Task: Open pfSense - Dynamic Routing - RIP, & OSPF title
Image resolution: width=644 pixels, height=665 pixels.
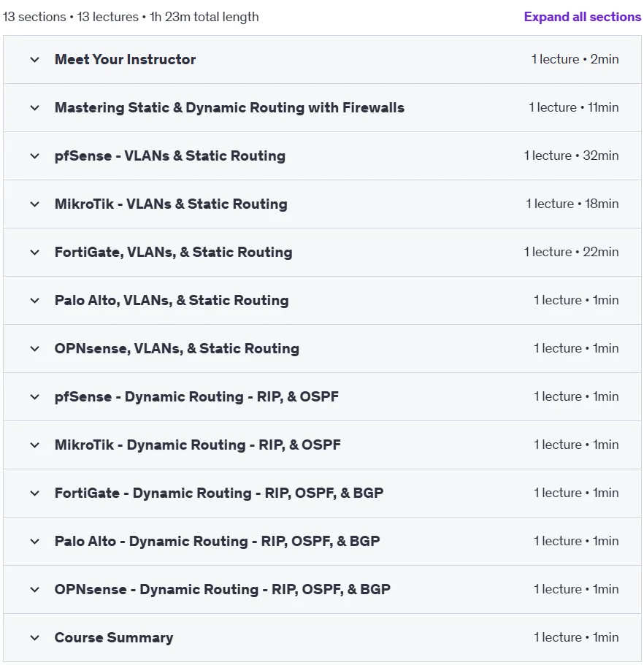Action: tap(197, 396)
